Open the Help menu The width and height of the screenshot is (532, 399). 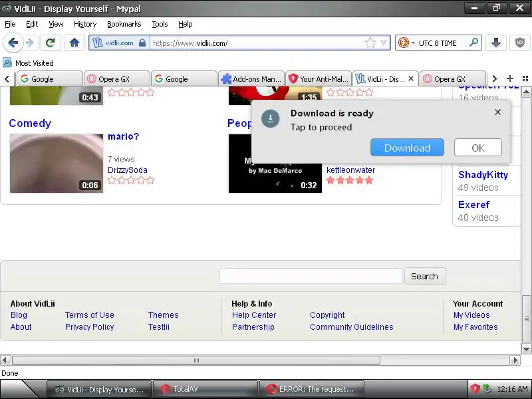(186, 24)
